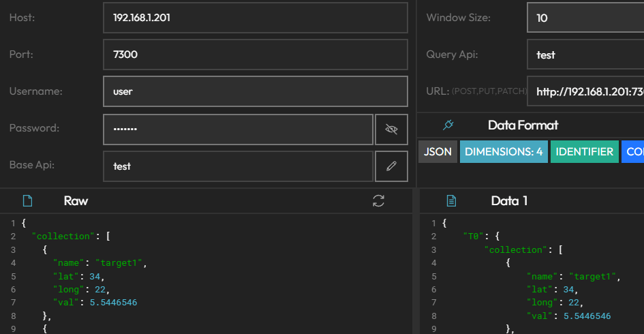Image resolution: width=644 pixels, height=334 pixels.
Task: Focus the Host input field
Action: click(255, 18)
